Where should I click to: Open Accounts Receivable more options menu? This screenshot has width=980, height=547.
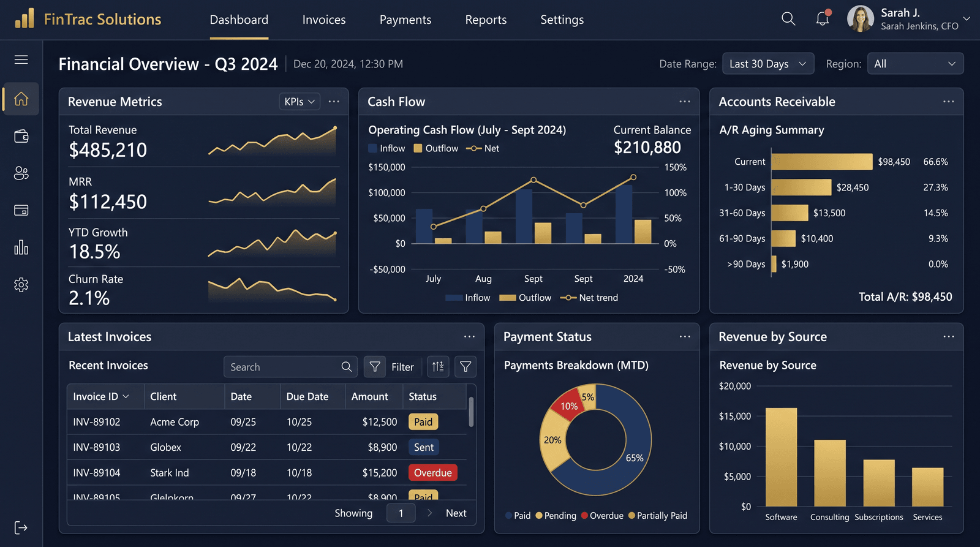click(949, 102)
